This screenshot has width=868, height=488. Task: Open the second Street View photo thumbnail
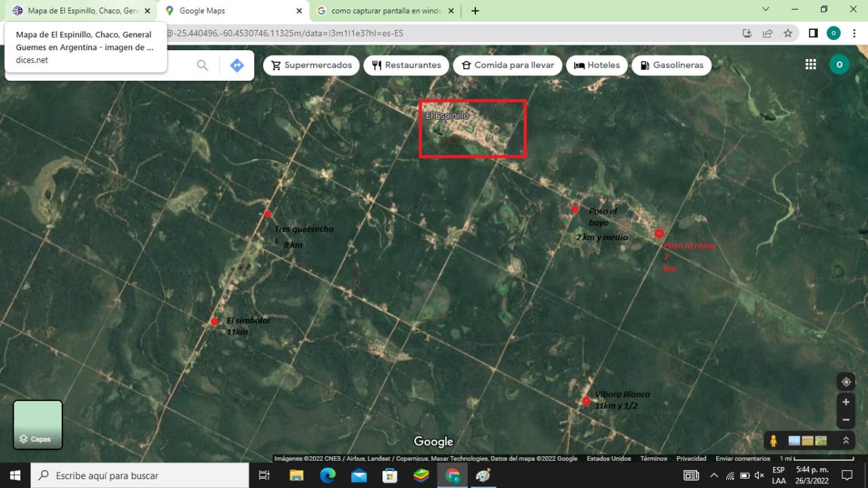coord(808,440)
